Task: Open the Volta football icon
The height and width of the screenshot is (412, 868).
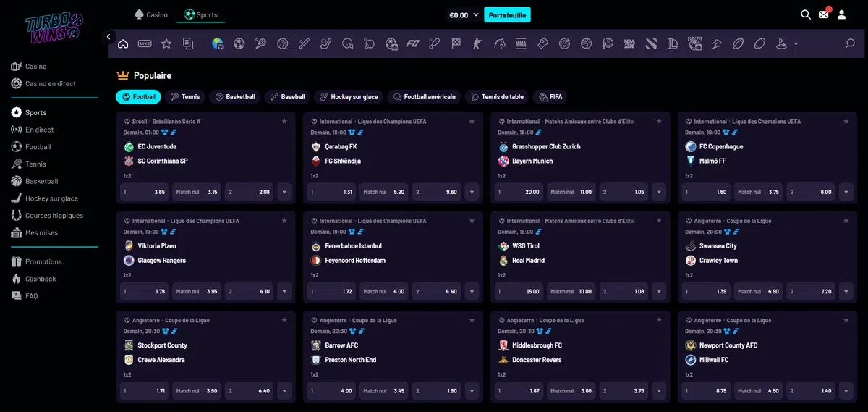Action: click(694, 43)
